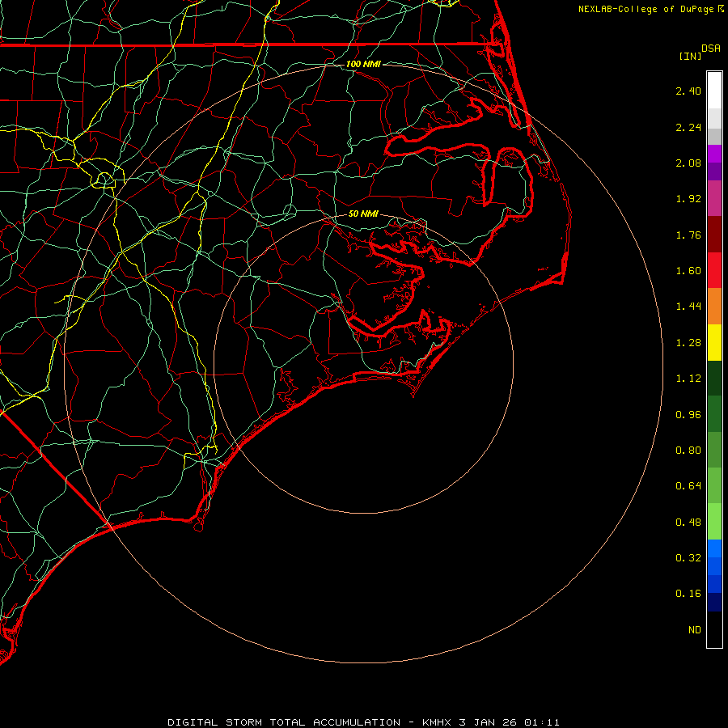
Task: Click the green swatch beside 0.96
Action: 714,414
